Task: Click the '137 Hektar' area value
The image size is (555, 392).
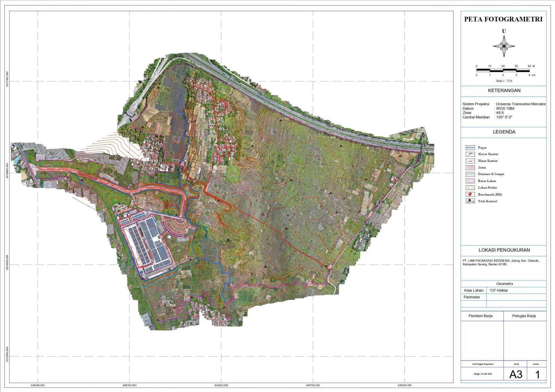Action: click(499, 290)
